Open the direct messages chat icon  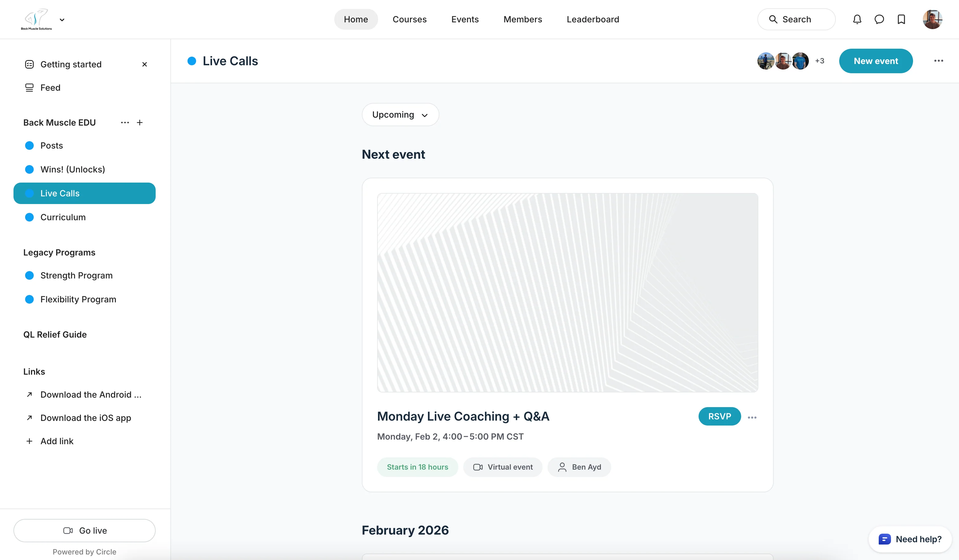tap(879, 19)
